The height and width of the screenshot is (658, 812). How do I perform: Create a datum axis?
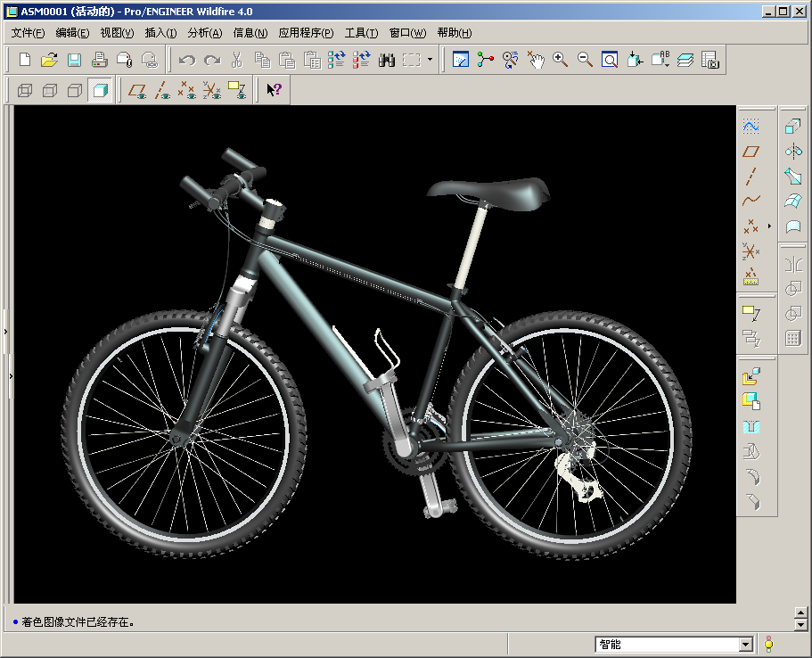coord(750,177)
